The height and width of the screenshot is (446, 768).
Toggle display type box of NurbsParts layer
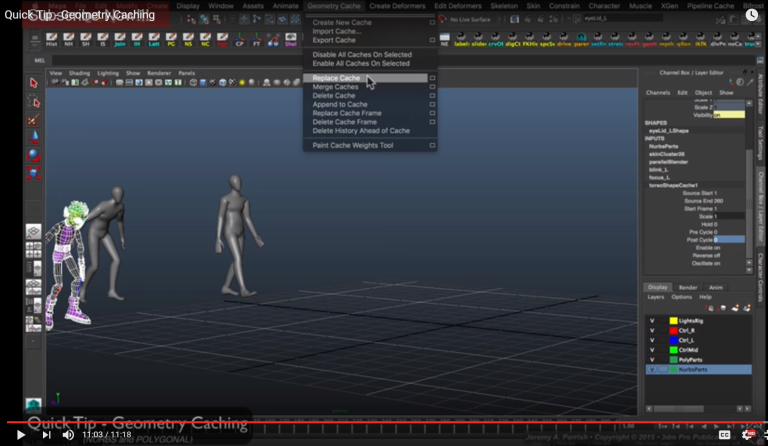[663, 370]
